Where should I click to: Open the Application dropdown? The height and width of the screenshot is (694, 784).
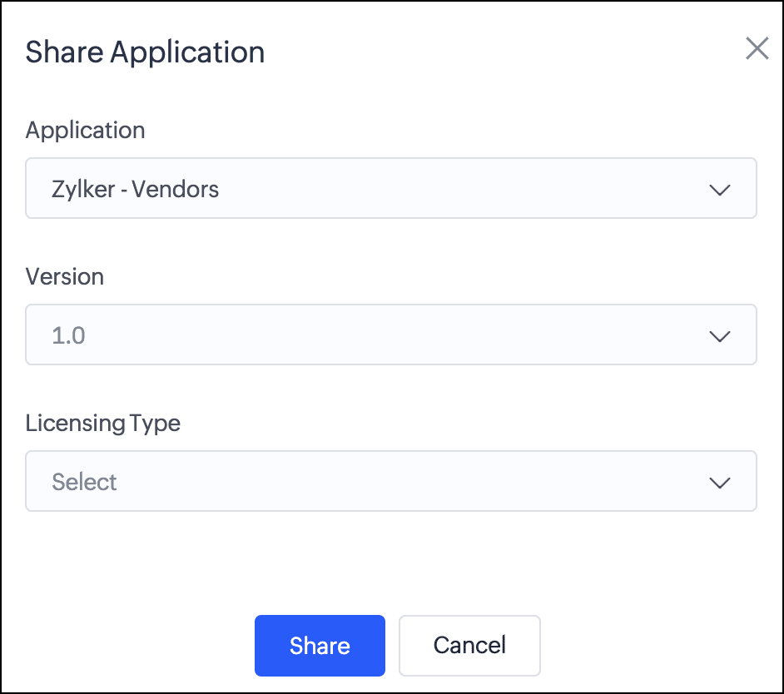[x=390, y=189]
